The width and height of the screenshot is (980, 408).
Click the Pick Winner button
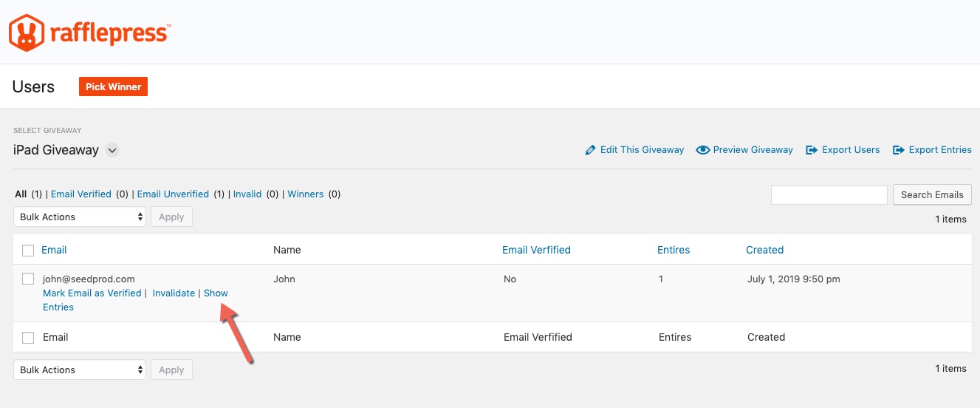coord(114,86)
